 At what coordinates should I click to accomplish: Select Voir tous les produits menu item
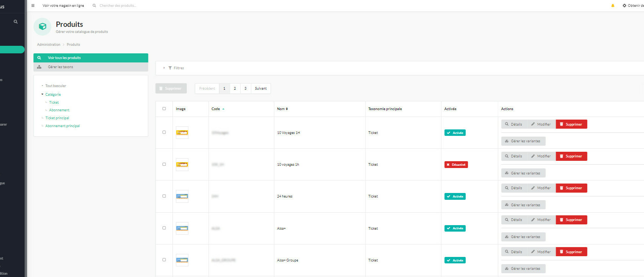(x=64, y=58)
